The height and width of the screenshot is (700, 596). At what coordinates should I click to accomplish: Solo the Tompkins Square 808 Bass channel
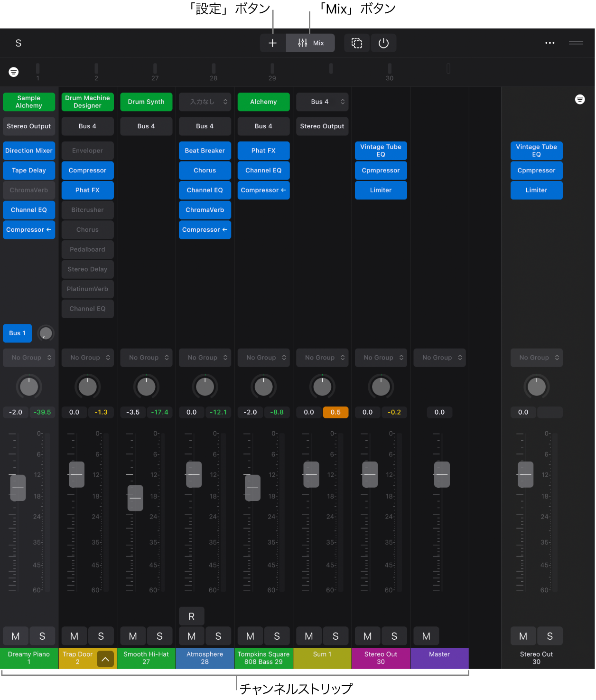tap(277, 636)
